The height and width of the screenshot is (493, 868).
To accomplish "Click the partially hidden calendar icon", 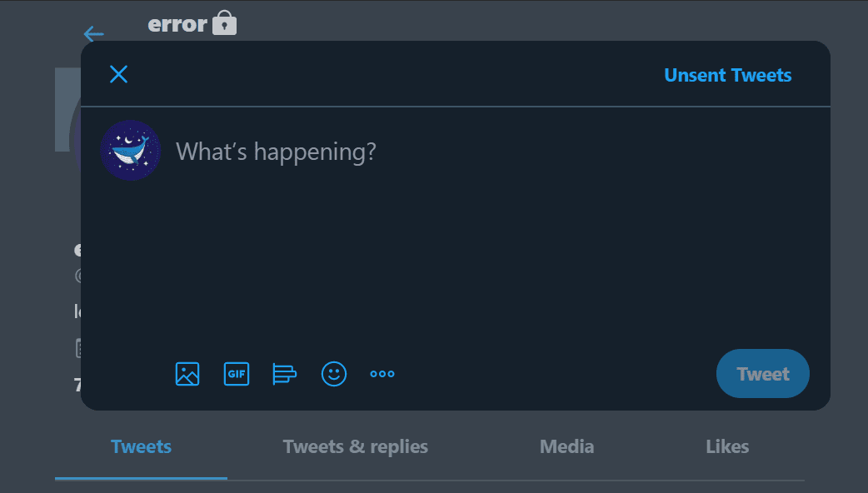I will tap(78, 348).
